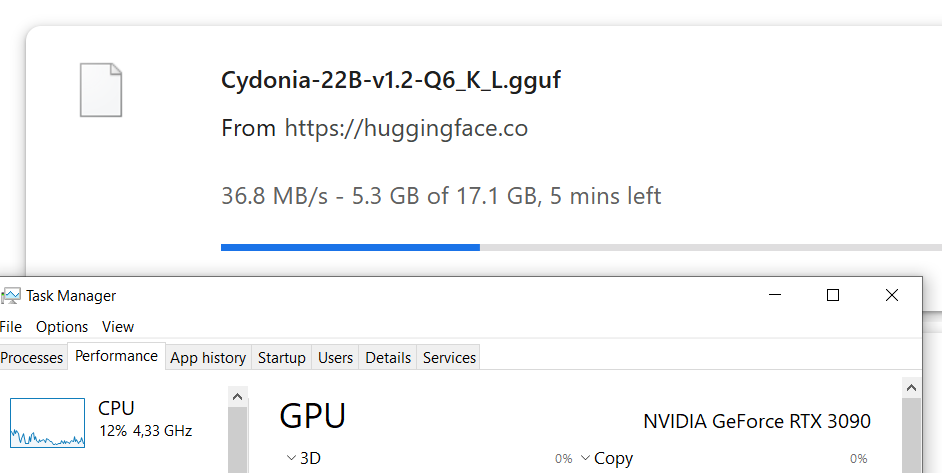Select the CPU performance graph thumbnail
The width and height of the screenshot is (942, 473).
47,423
